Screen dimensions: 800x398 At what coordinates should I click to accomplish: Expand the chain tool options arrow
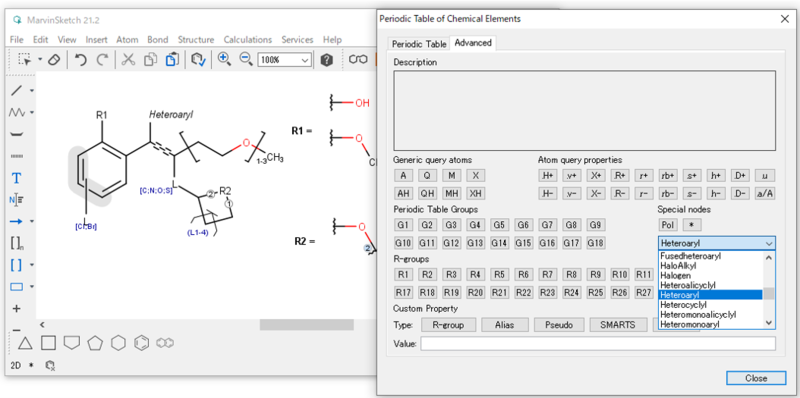click(x=32, y=112)
